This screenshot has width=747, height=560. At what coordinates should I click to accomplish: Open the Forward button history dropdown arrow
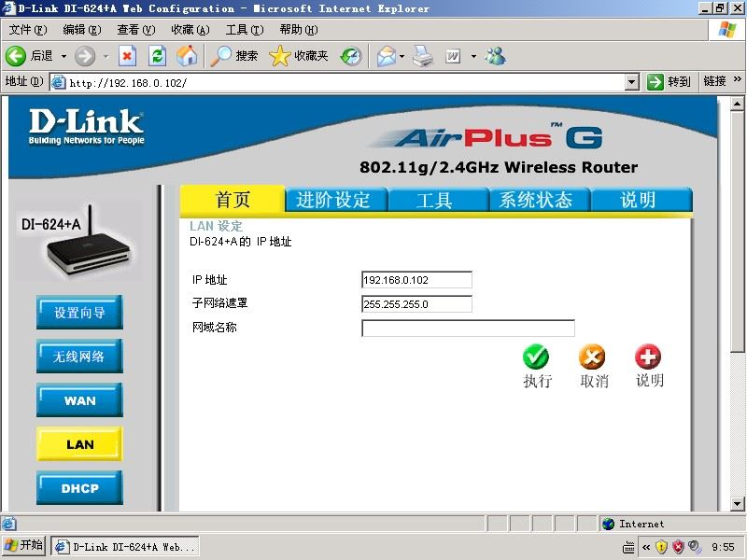106,56
